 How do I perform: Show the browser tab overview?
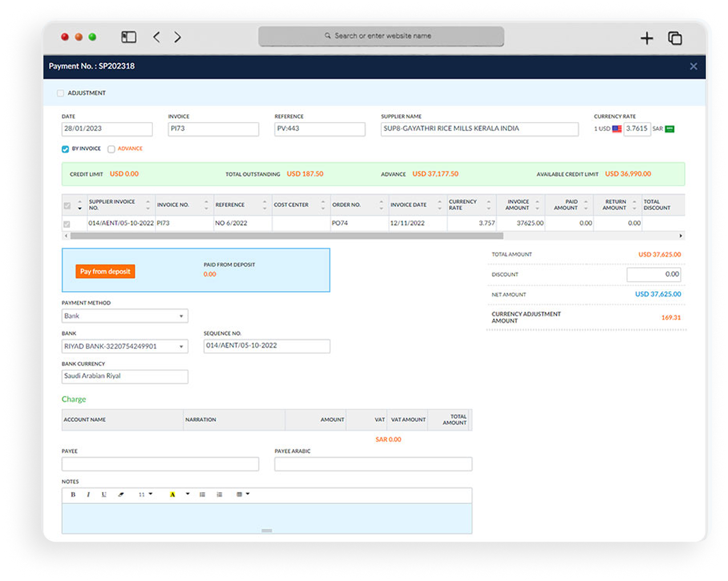[675, 38]
